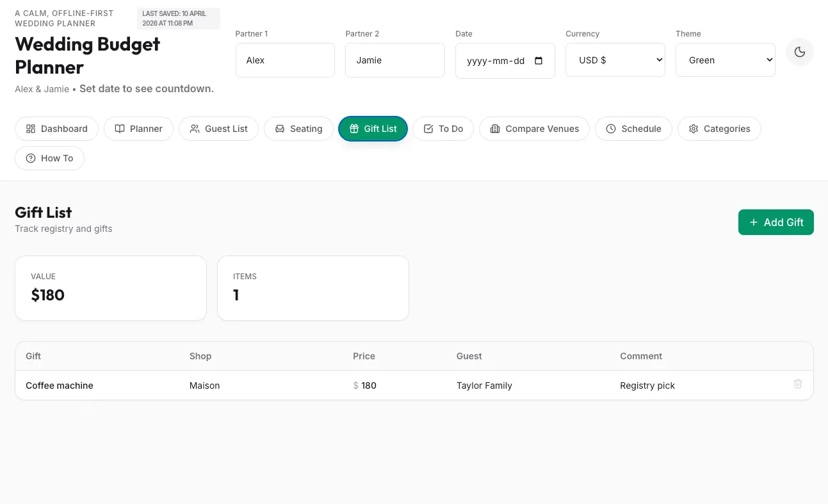Toggle dark mode with the moon icon

pos(799,52)
